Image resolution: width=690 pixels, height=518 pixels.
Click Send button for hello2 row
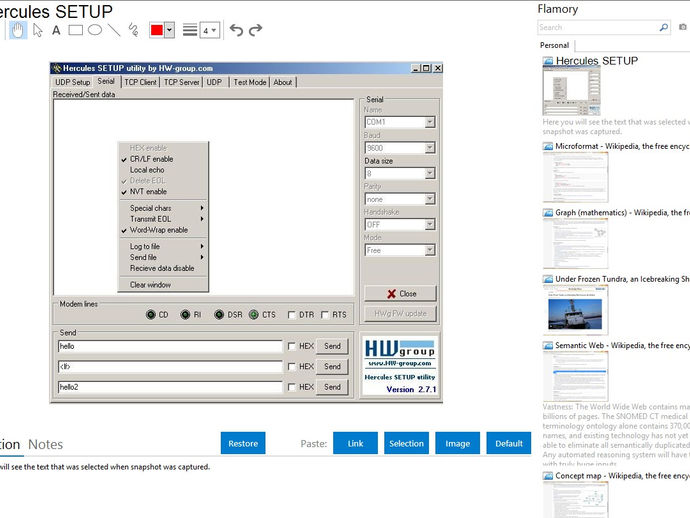(332, 387)
